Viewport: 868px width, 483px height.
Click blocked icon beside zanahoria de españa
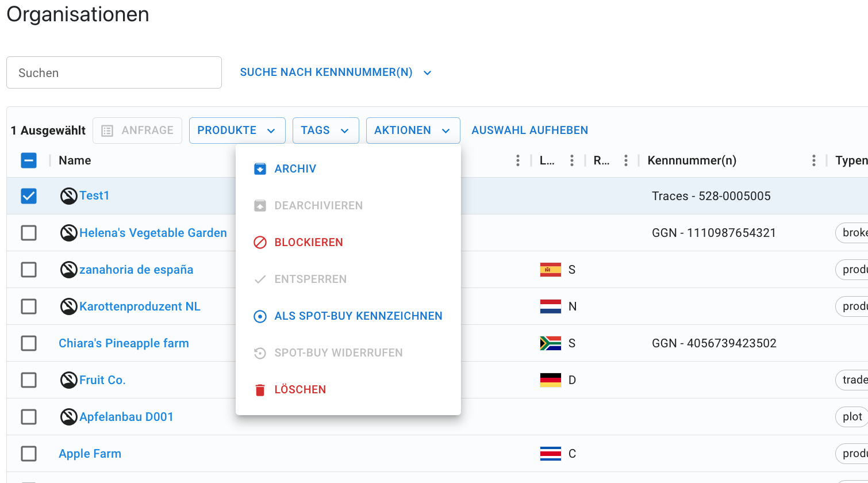click(69, 270)
